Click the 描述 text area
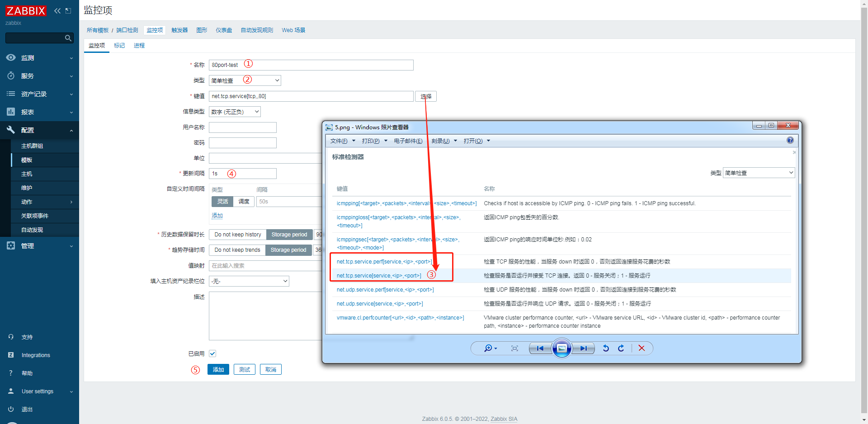The height and width of the screenshot is (424, 868). [266, 316]
